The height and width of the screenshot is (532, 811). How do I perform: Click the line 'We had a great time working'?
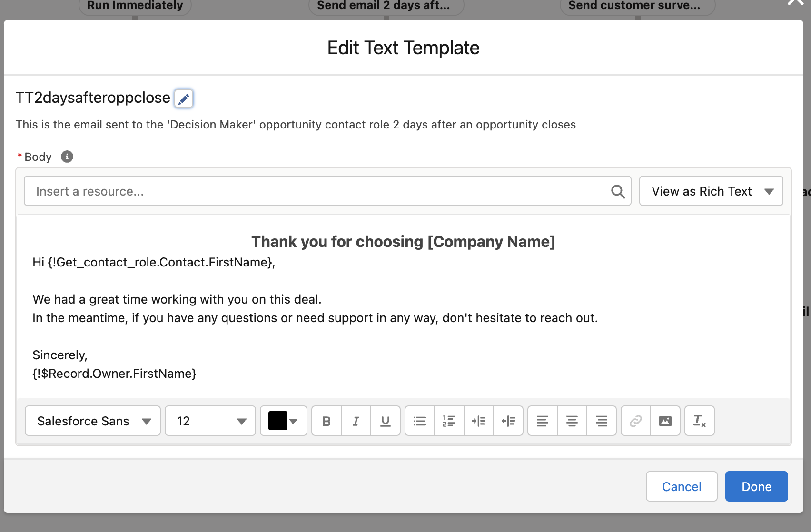pos(177,299)
